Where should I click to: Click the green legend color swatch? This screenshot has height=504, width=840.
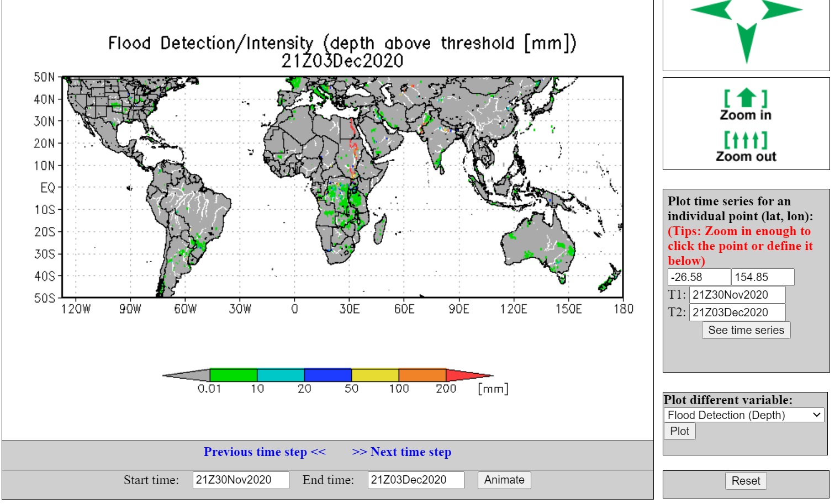point(233,375)
